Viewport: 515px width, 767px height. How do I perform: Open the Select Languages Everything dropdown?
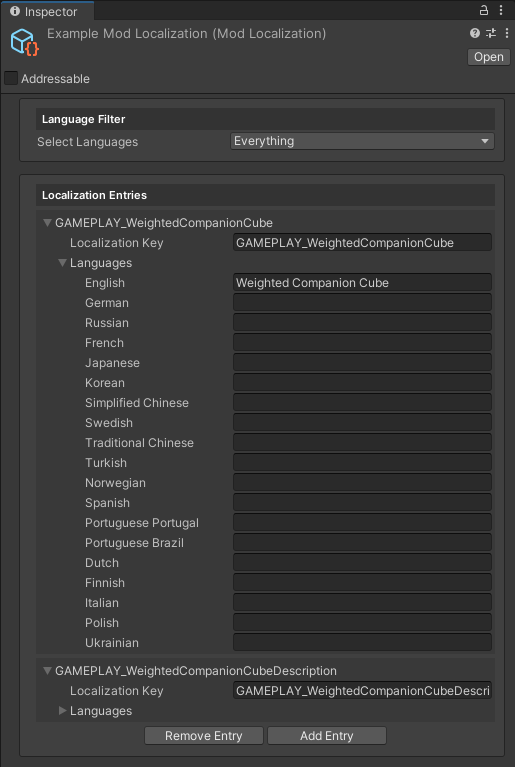pyautogui.click(x=362, y=141)
